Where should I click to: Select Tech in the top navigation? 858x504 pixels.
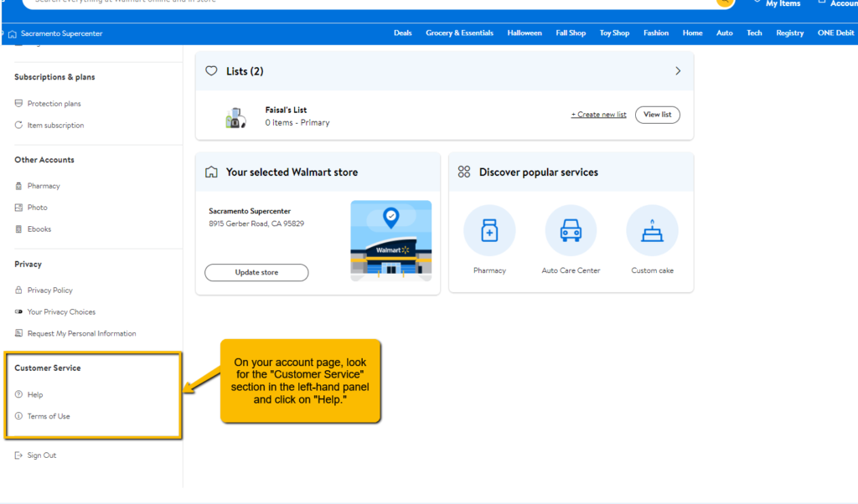tap(754, 33)
